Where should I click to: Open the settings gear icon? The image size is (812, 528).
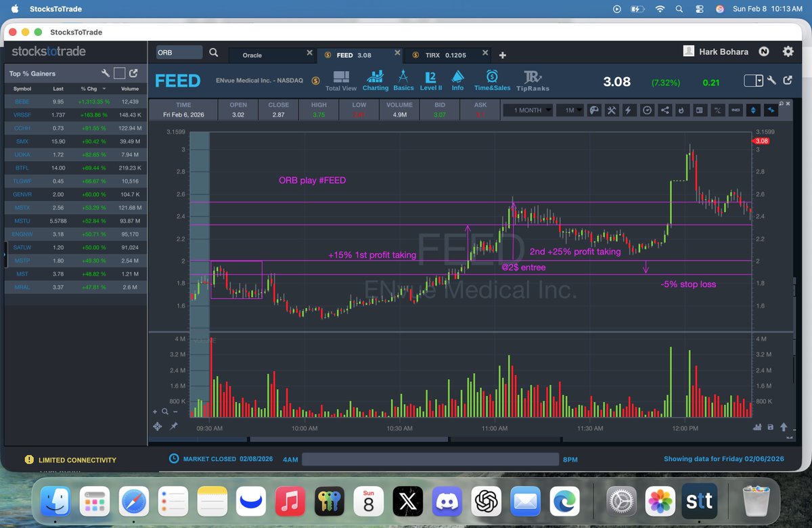point(788,51)
